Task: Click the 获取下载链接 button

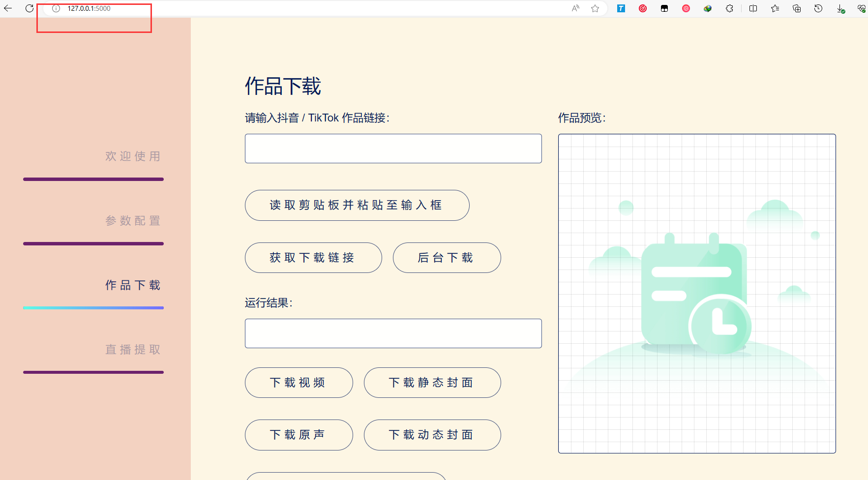Action: (x=313, y=258)
